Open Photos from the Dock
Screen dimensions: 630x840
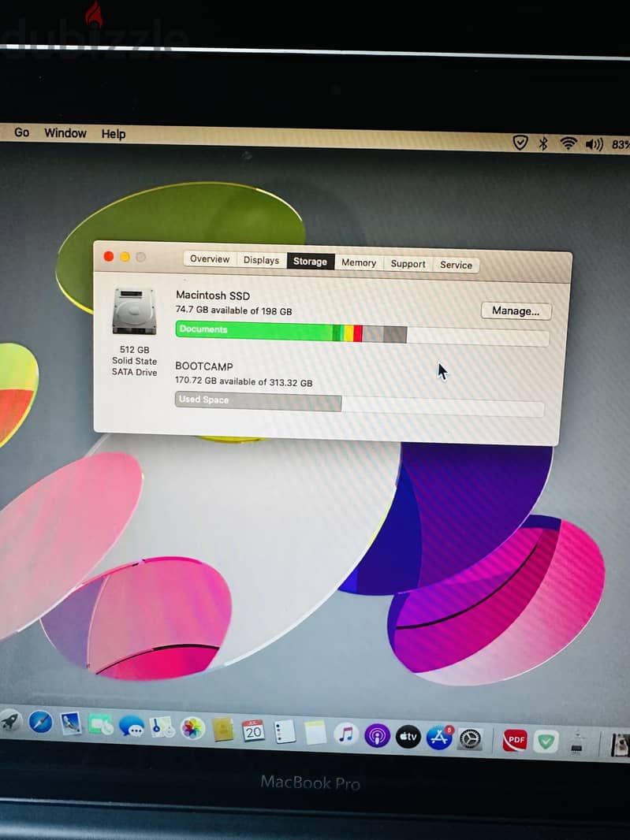(192, 729)
